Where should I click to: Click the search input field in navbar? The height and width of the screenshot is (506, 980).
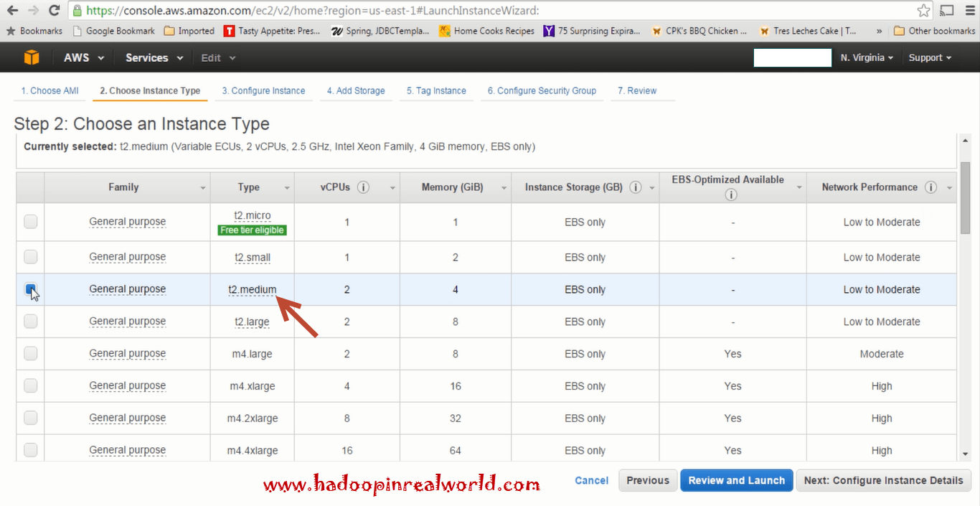tap(792, 57)
